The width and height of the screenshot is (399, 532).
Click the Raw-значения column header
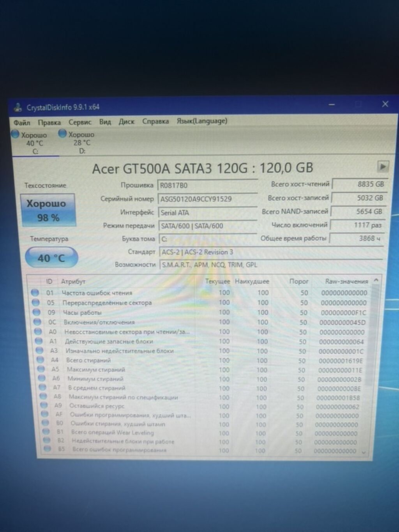click(346, 281)
